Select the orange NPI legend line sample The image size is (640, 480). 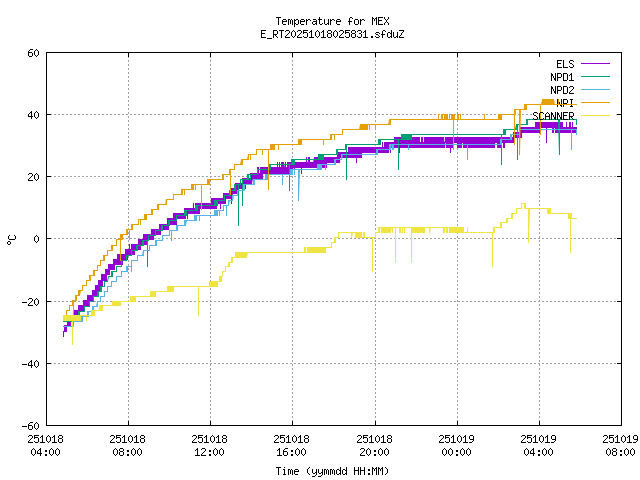tap(594, 103)
